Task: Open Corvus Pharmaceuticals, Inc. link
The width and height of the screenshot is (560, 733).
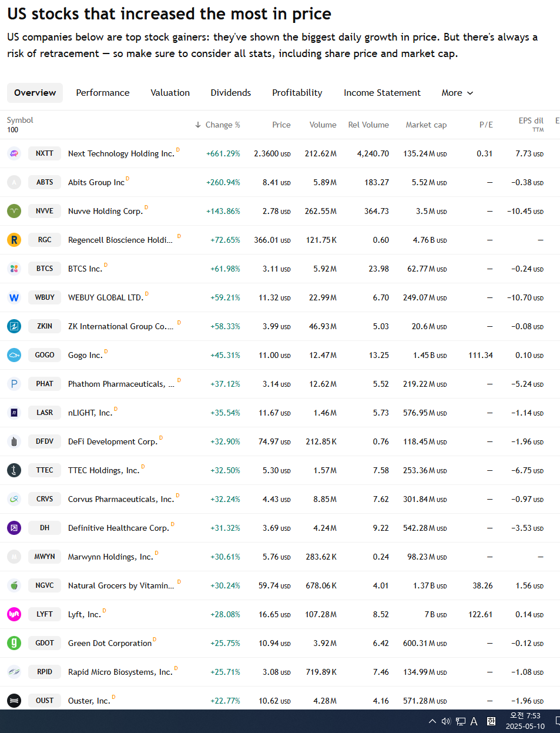Action: [x=121, y=499]
